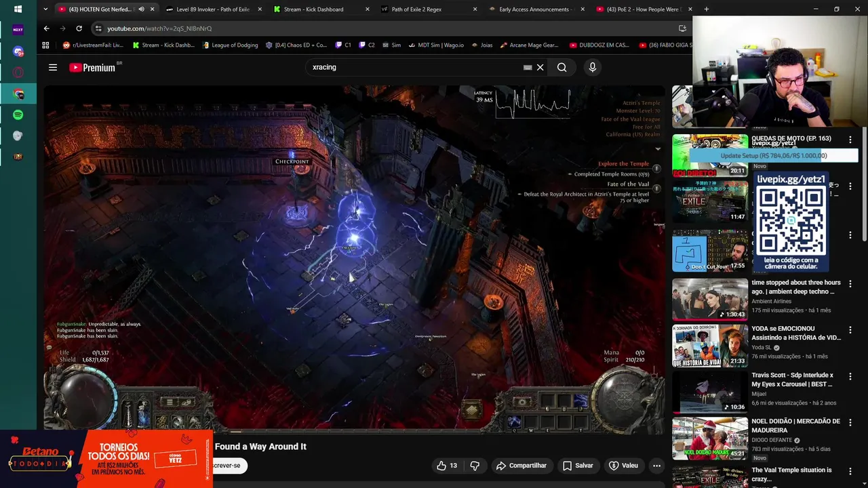The image size is (868, 488).
Task: Open options for time stopped techno video
Action: click(850, 284)
